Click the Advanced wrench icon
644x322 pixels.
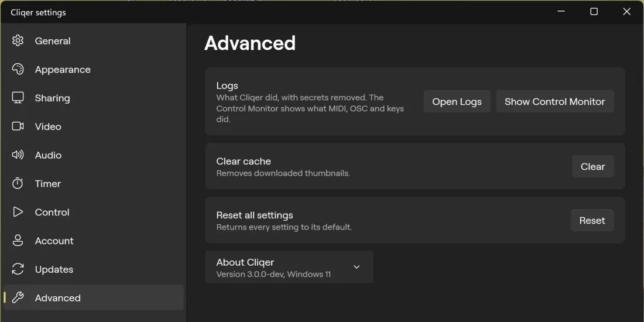(18, 297)
